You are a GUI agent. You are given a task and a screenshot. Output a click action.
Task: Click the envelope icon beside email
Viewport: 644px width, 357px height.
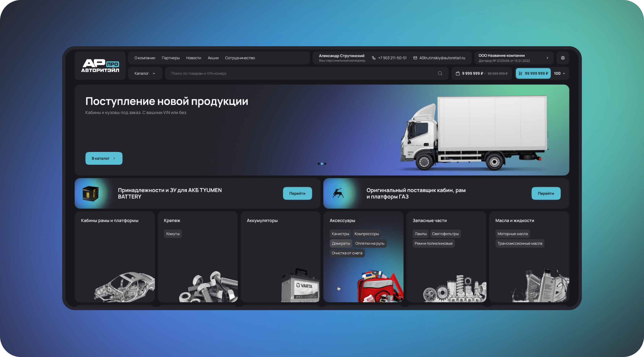[415, 58]
